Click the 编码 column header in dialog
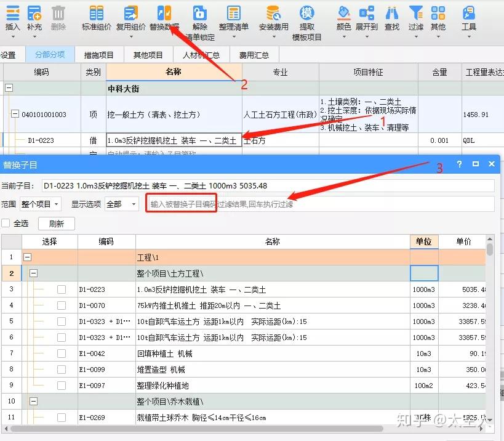Screen dimensions: 504x441 (106, 241)
